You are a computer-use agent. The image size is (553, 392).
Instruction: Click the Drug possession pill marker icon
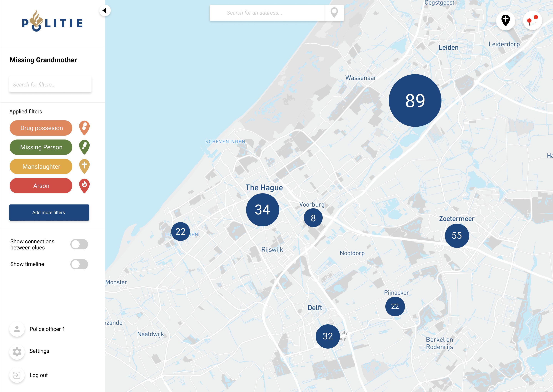tap(84, 127)
